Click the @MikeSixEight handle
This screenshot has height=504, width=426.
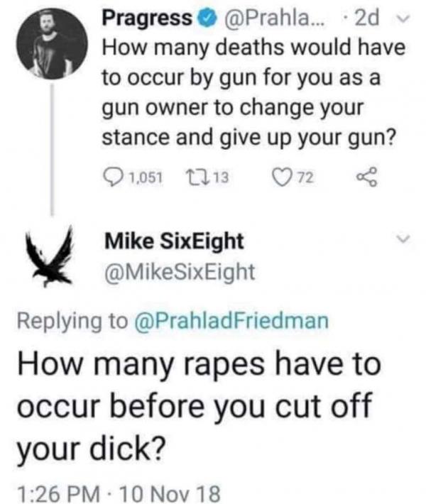(x=179, y=273)
